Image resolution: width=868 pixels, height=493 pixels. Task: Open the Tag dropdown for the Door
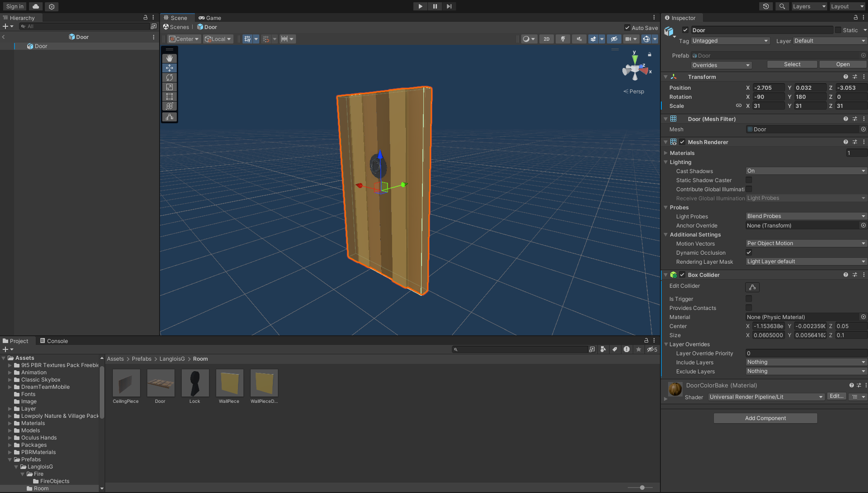[x=730, y=41]
